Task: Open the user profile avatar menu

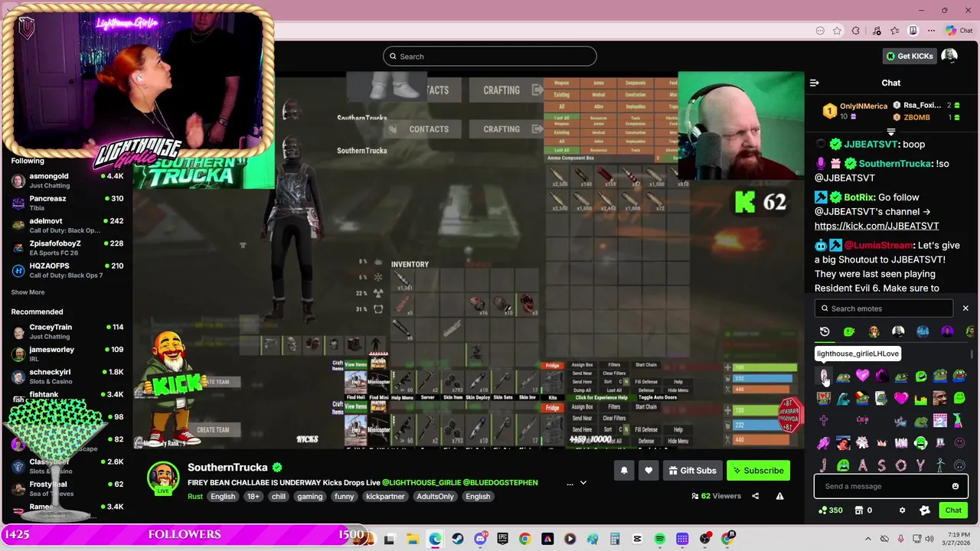Action: coord(949,56)
